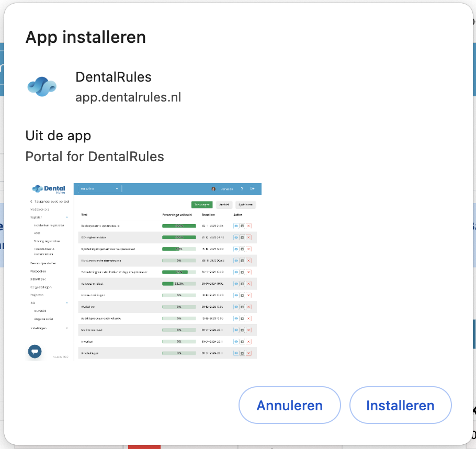The image size is (476, 449).
Task: Click the 'Portal for DentalRules' description
Action: (x=95, y=156)
